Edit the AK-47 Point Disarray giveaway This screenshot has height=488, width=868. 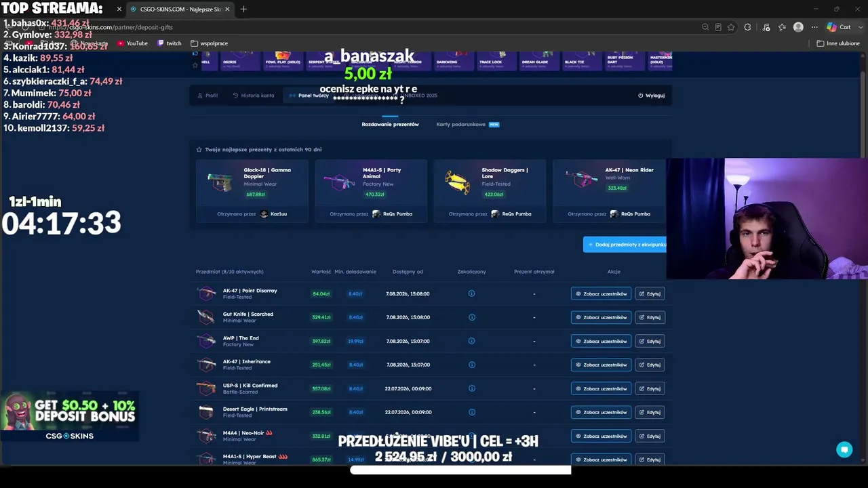click(x=650, y=293)
